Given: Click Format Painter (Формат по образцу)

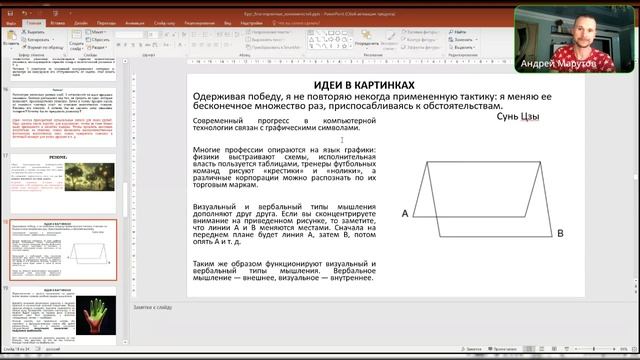Looking at the screenshot, I should [x=42, y=47].
